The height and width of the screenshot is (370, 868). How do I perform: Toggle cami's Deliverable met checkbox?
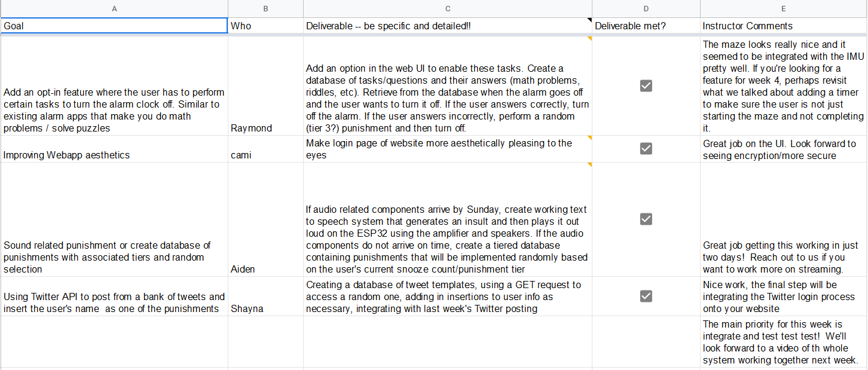pos(646,148)
